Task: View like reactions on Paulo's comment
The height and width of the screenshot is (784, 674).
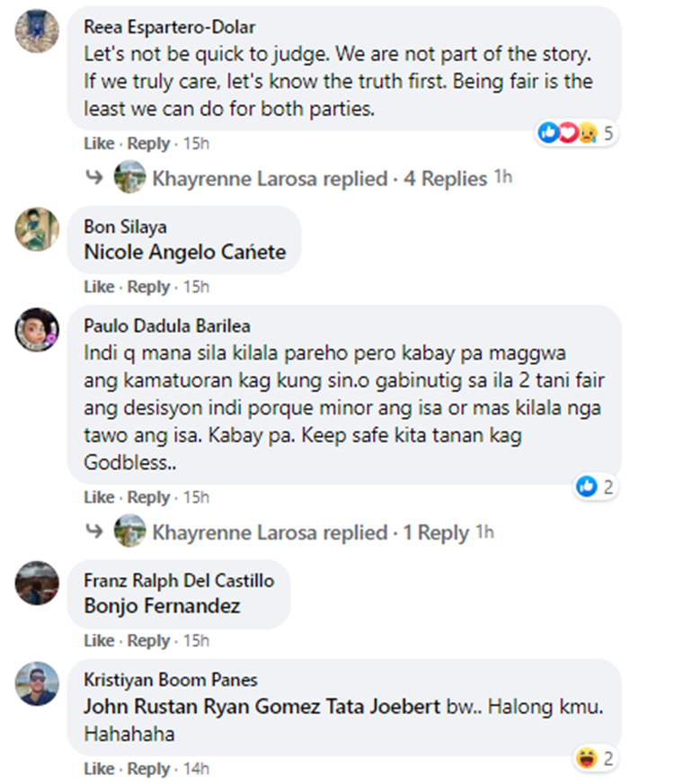Action: (x=596, y=487)
